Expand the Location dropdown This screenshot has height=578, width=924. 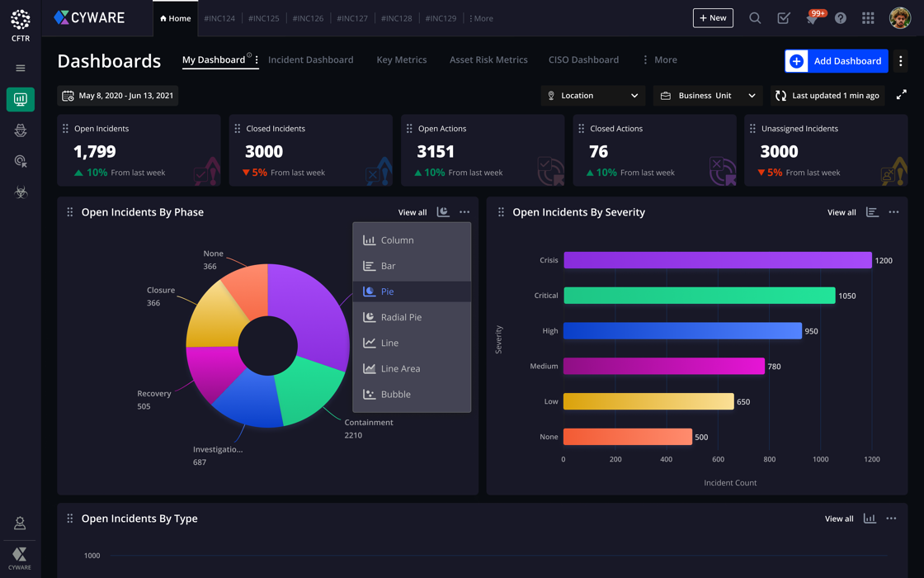(x=592, y=96)
